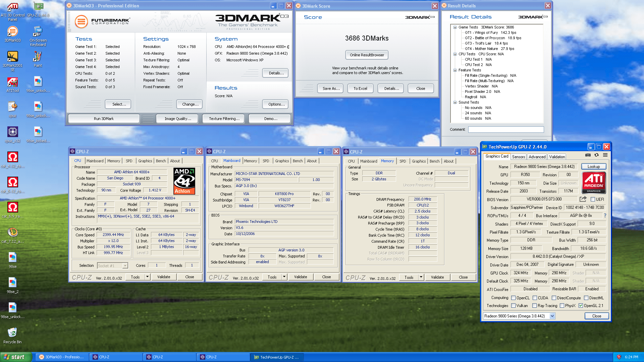The width and height of the screenshot is (644, 362).
Task: Collapse the Game Tests tree node
Action: pyautogui.click(x=455, y=27)
